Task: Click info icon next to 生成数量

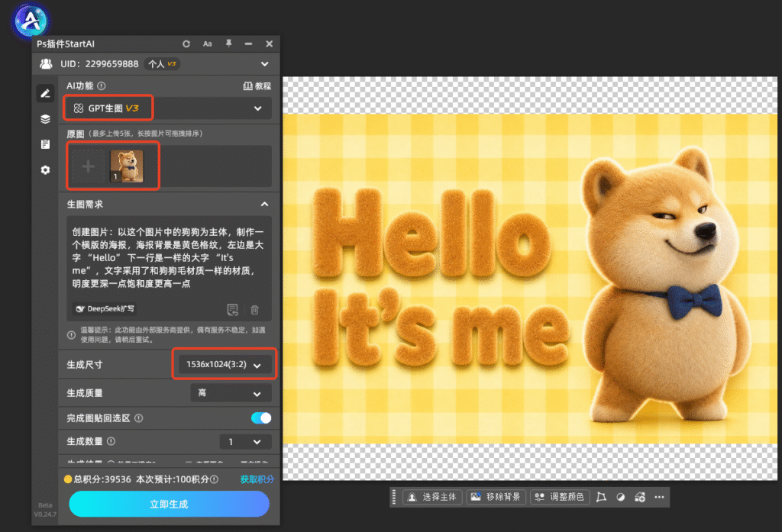Action: [x=111, y=441]
